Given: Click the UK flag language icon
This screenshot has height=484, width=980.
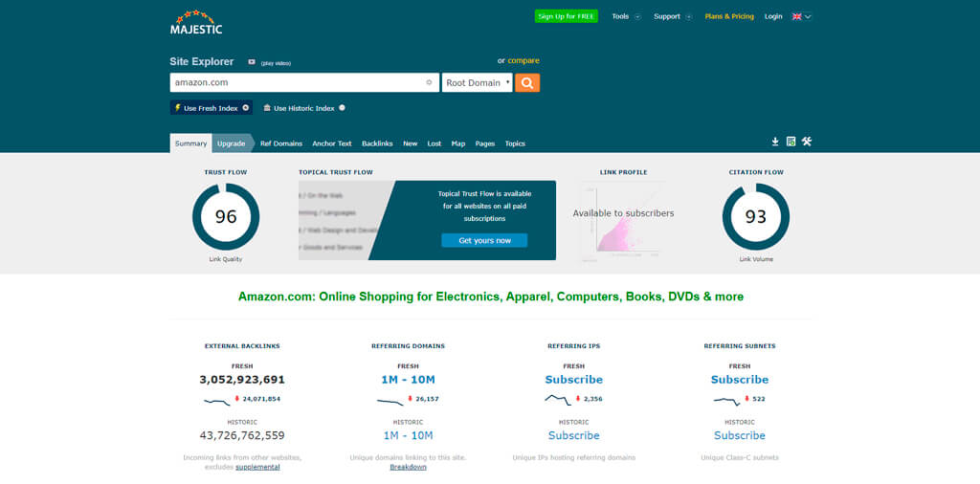Looking at the screenshot, I should 797,17.
